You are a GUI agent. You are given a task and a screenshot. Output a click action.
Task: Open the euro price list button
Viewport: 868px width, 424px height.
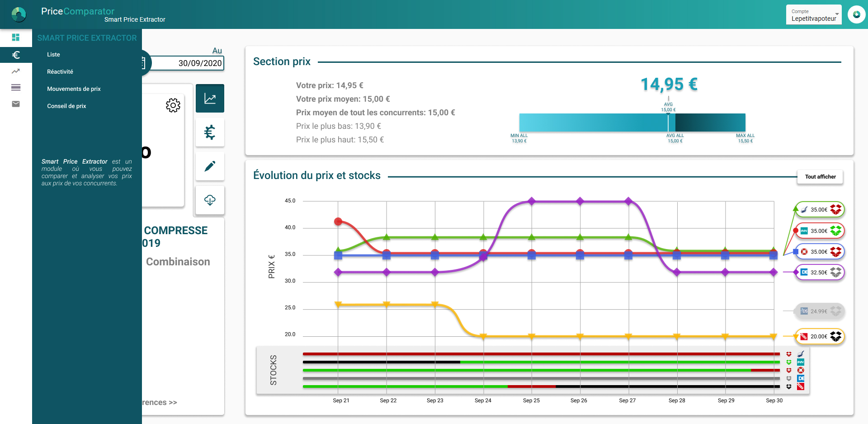click(210, 132)
